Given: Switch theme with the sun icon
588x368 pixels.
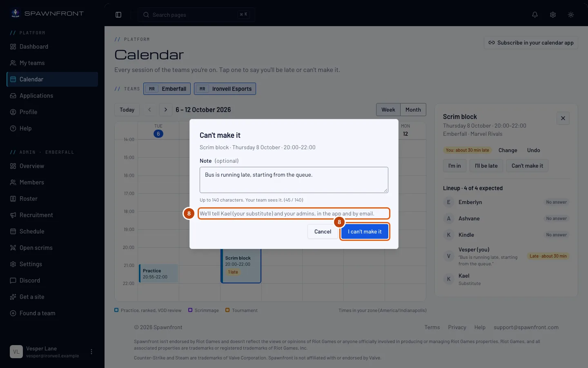Looking at the screenshot, I should pyautogui.click(x=571, y=15).
